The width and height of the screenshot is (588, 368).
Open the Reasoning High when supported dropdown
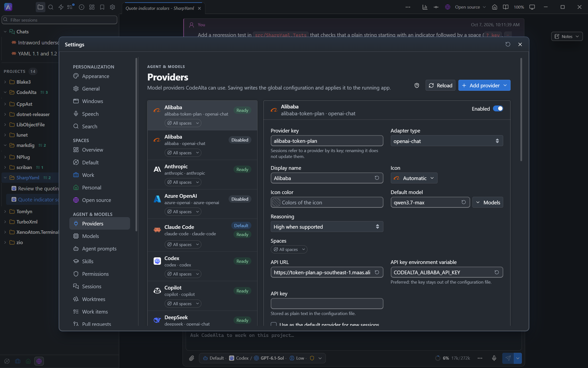point(327,227)
